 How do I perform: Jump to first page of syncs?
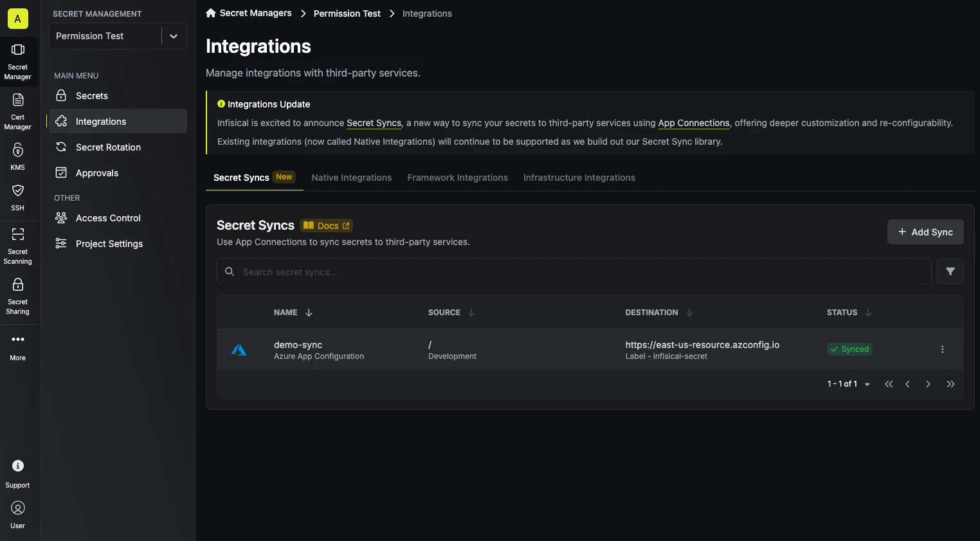click(889, 384)
